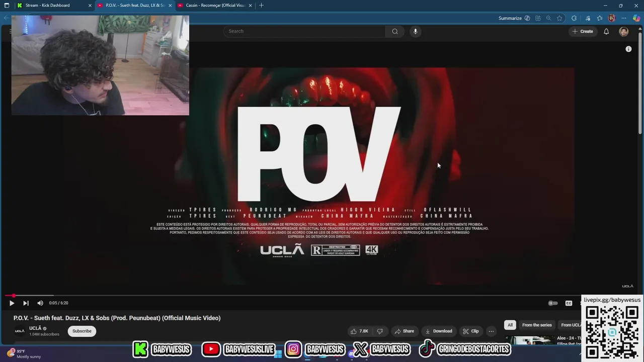The image size is (644, 362).
Task: Open tab actions menu icon
Action: click(7, 5)
